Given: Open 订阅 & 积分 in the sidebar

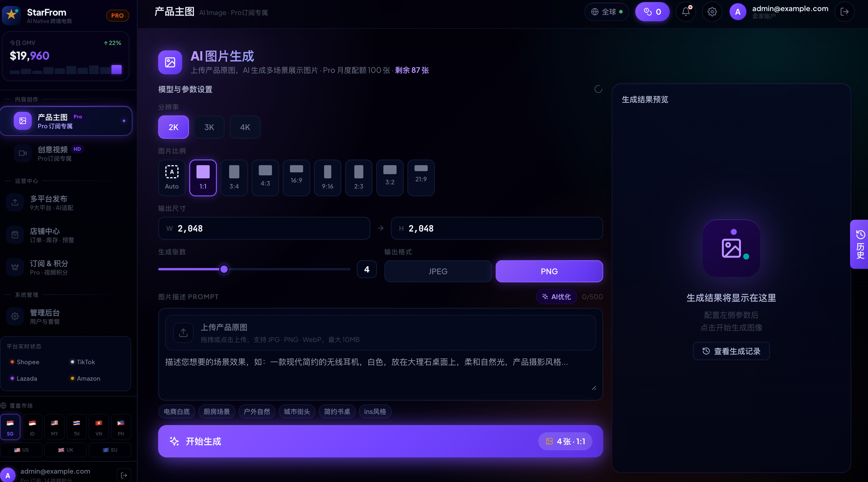Looking at the screenshot, I should [66, 267].
